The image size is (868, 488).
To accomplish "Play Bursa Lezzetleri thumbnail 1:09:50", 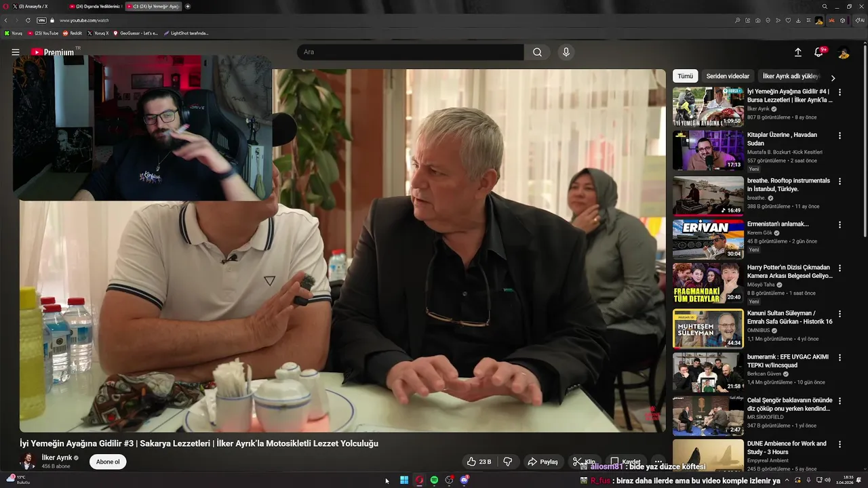I will (x=708, y=107).
